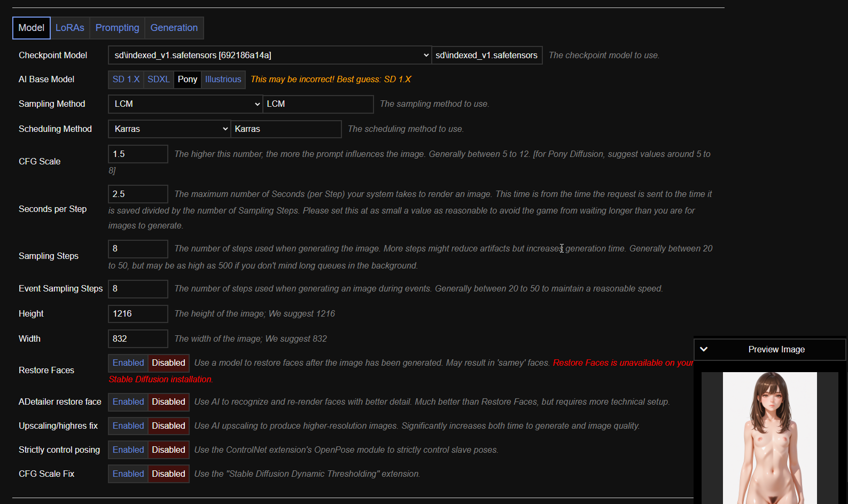Go to the Generation tab
This screenshot has height=504, width=848.
click(x=174, y=28)
